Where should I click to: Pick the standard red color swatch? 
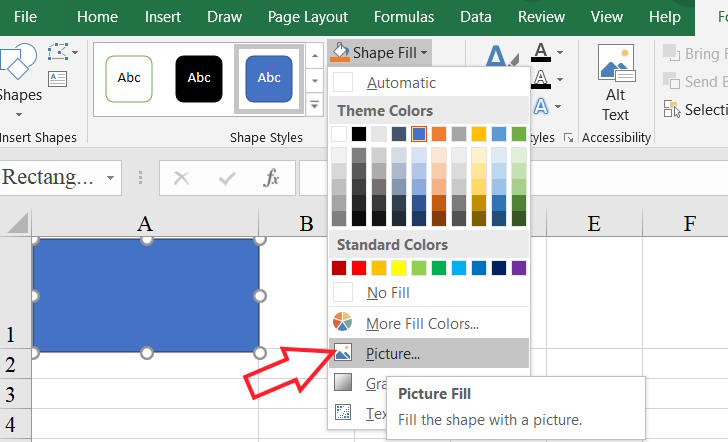(x=359, y=268)
